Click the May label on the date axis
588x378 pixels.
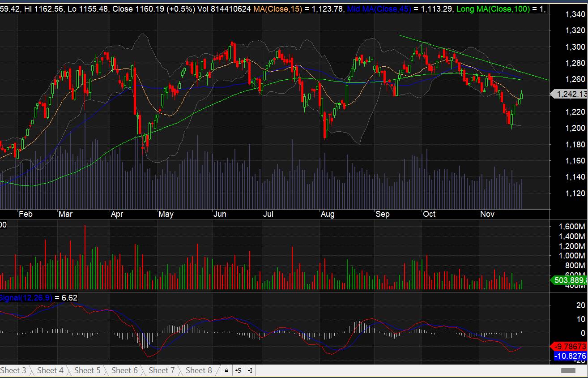tap(166, 214)
